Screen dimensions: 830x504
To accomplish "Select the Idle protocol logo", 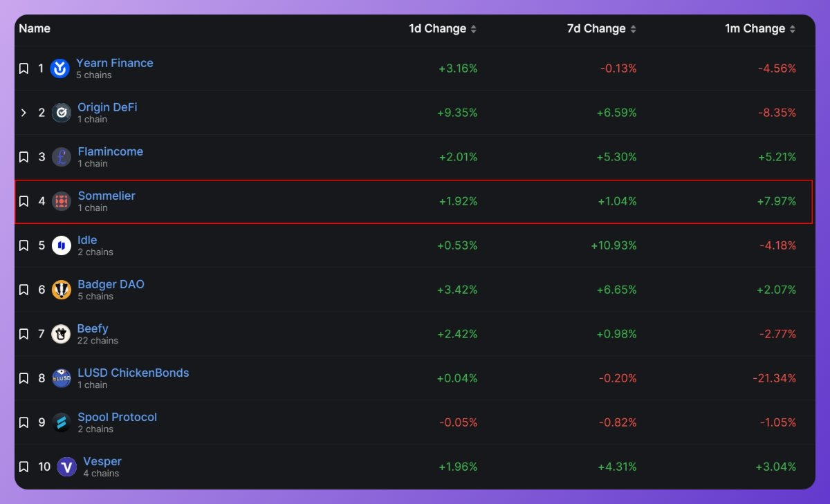I will [60, 245].
